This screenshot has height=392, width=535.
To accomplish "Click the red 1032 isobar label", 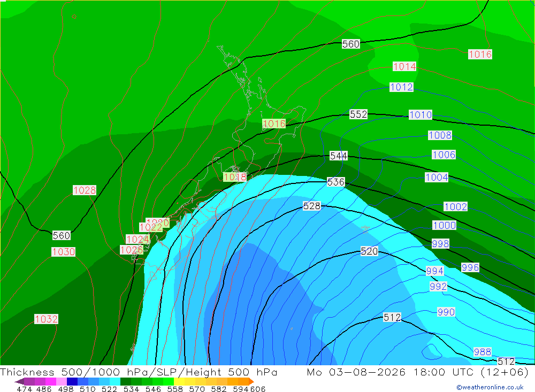I will tap(46, 319).
